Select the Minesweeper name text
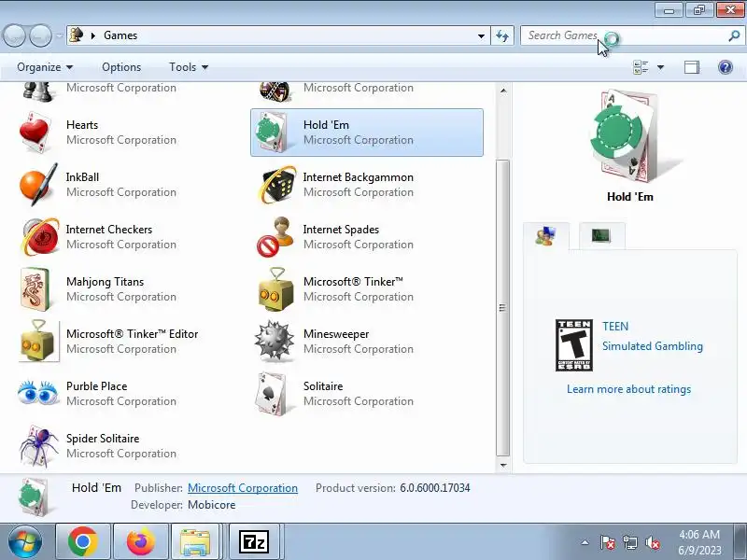 pos(336,334)
